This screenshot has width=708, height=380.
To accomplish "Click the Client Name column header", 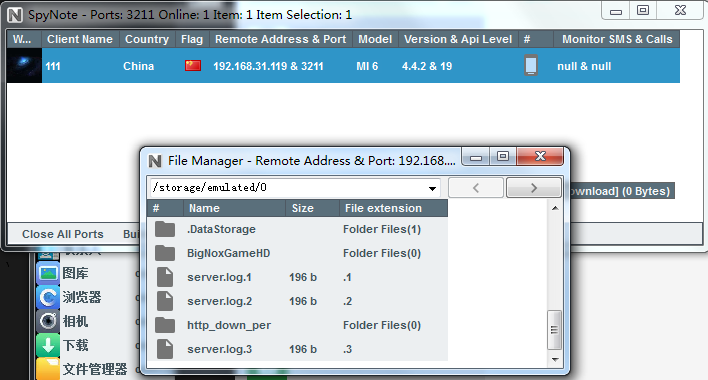I will tap(80, 39).
